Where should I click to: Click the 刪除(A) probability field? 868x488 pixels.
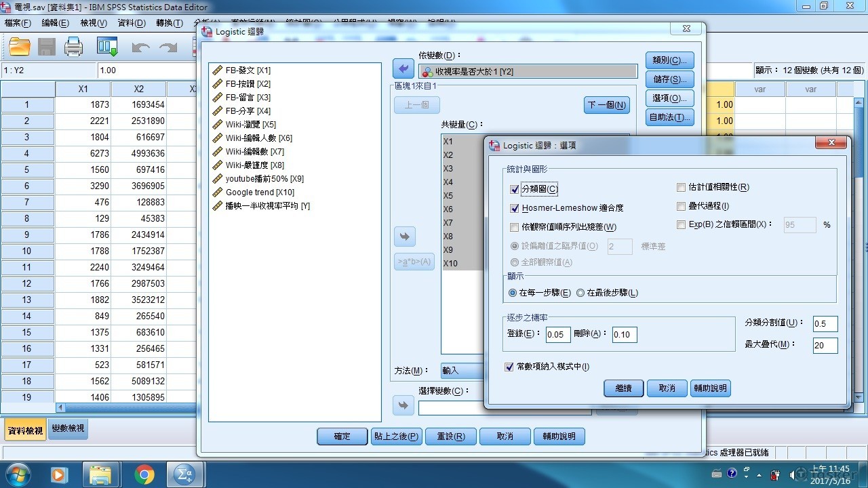click(625, 334)
